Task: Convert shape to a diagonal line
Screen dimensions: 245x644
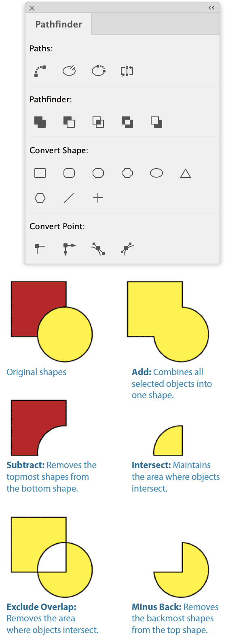Action: tap(69, 198)
